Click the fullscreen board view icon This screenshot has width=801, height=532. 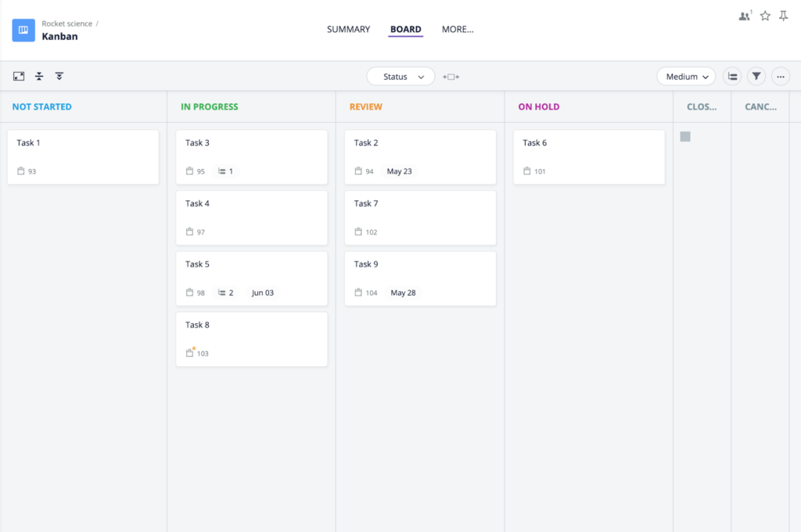click(18, 76)
